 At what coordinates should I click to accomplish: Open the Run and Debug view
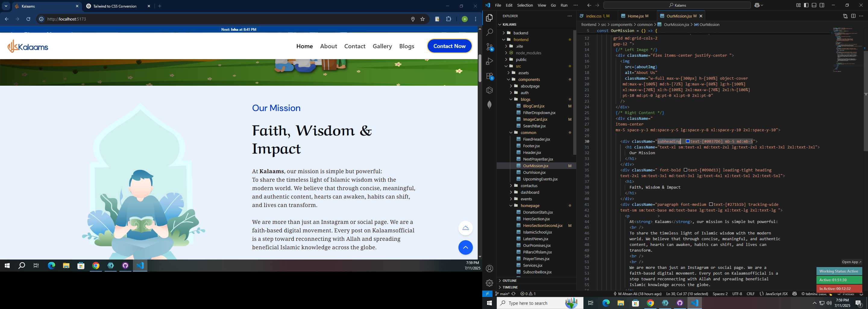[489, 61]
